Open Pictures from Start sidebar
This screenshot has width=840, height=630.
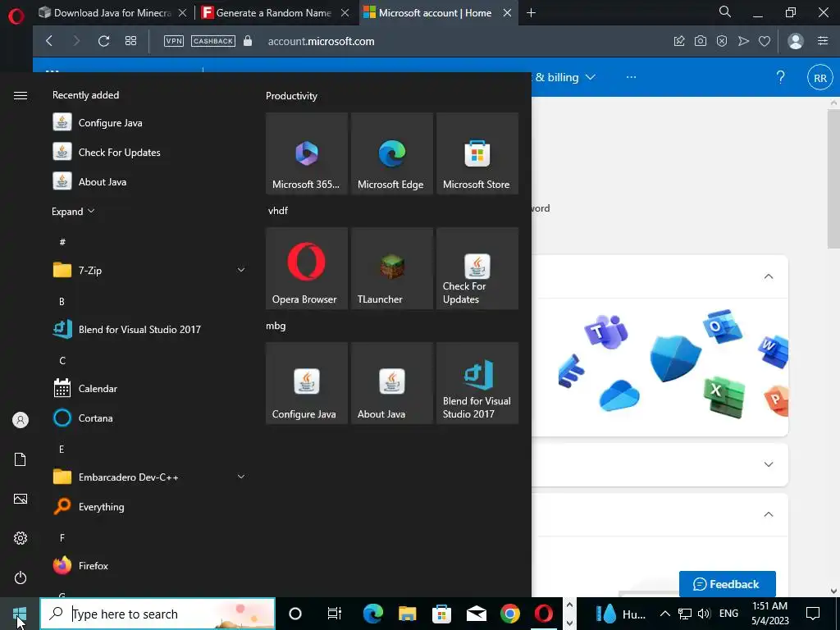pos(21,499)
